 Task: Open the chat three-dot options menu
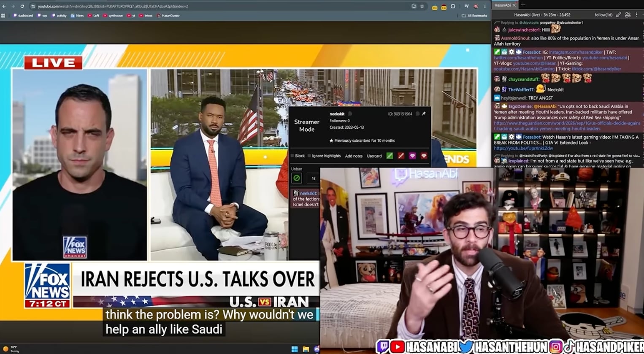pos(637,15)
